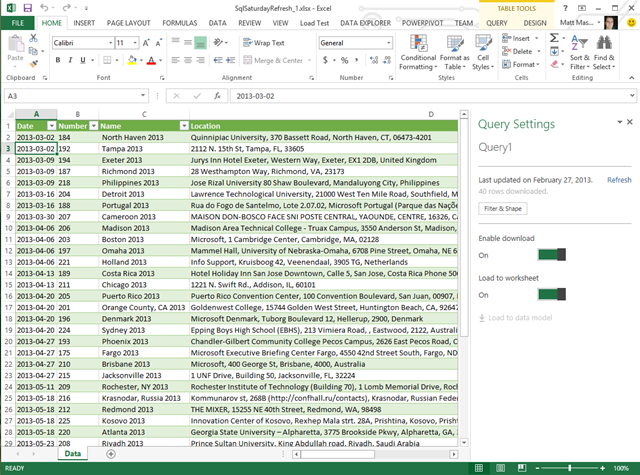Click Insert Function fx icon
The image size is (640, 475).
[218, 96]
